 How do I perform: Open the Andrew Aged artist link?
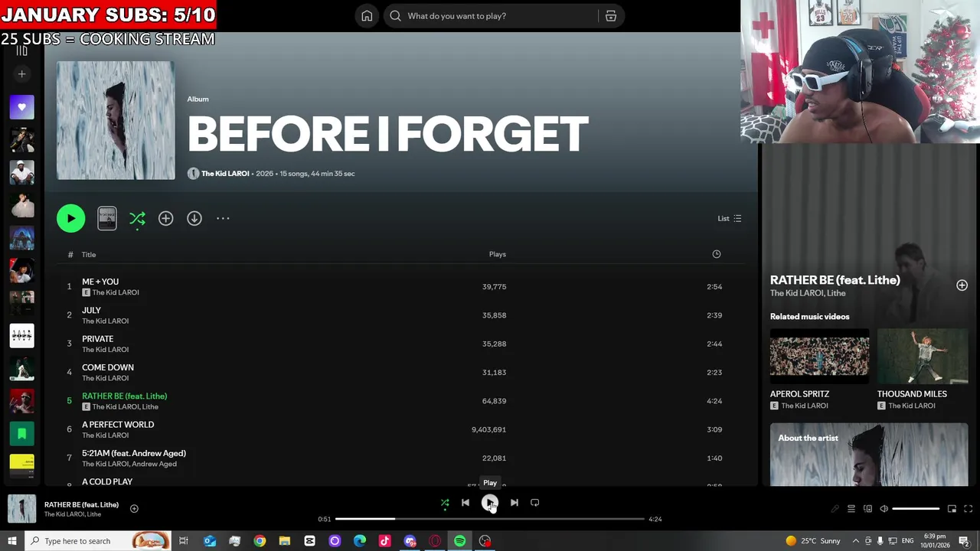[x=154, y=464]
